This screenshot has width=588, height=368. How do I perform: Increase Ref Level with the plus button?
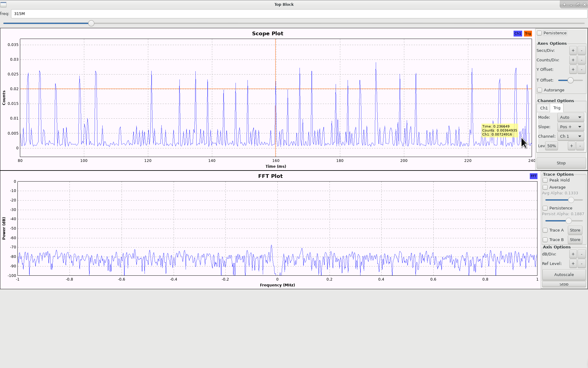573,264
